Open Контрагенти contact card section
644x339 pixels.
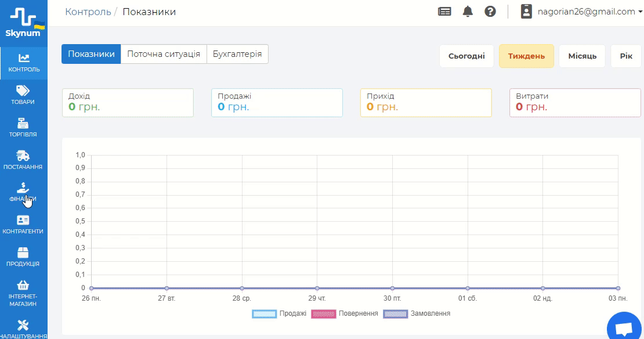click(23, 221)
